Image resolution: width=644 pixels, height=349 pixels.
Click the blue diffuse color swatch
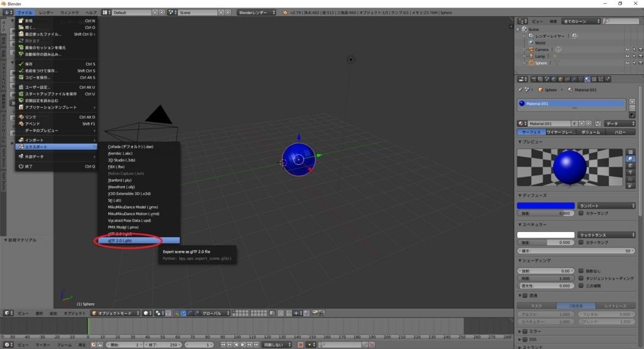pos(545,205)
